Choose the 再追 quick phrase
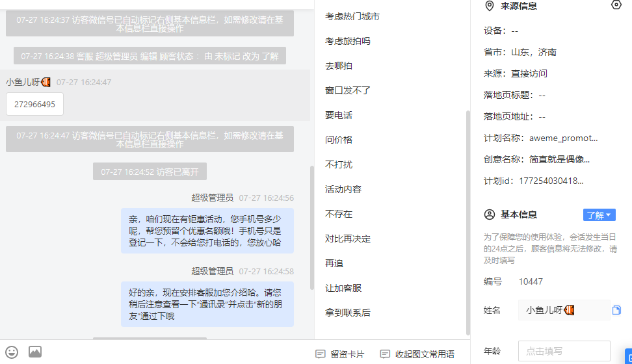Image resolution: width=632 pixels, height=364 pixels. tap(334, 263)
